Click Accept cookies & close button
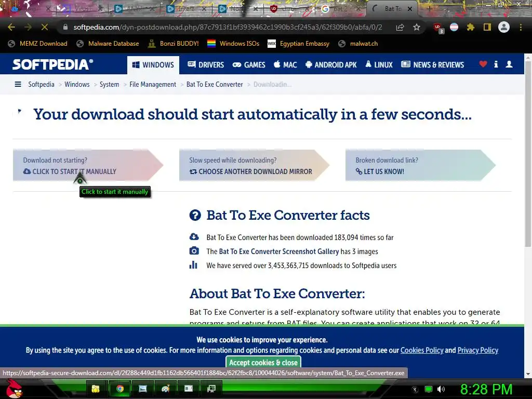Viewport: 532px width, 399px height. (x=263, y=362)
